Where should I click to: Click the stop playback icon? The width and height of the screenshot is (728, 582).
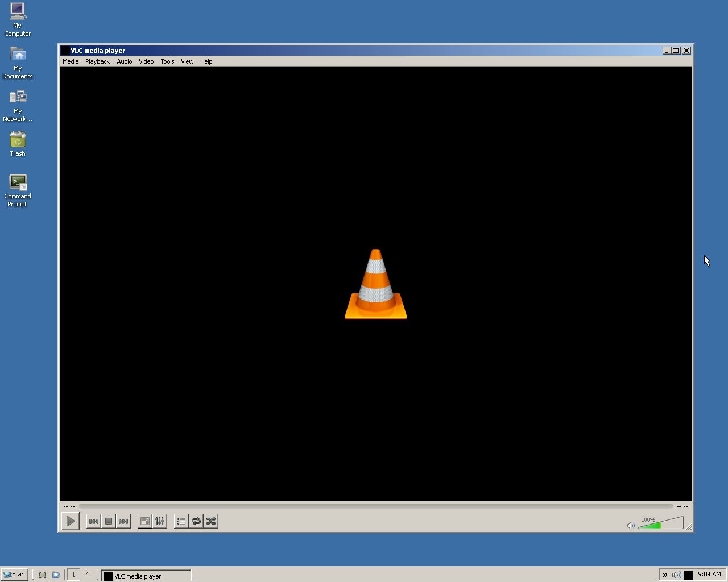[108, 521]
